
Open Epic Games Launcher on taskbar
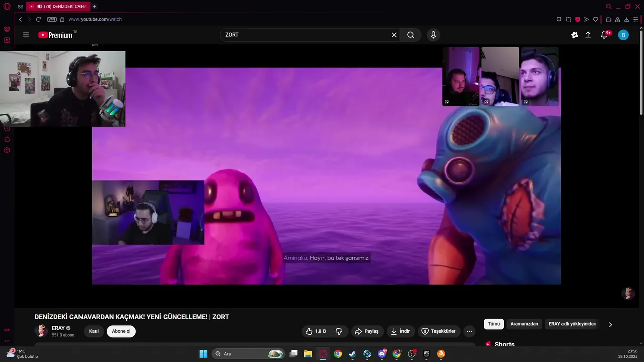point(426,354)
